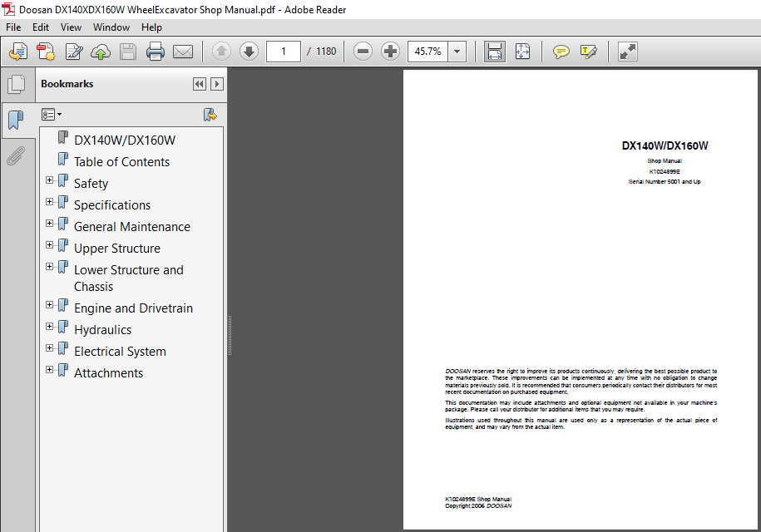This screenshot has width=761, height=532.
Task: Click the Email envelope icon
Action: 183,52
